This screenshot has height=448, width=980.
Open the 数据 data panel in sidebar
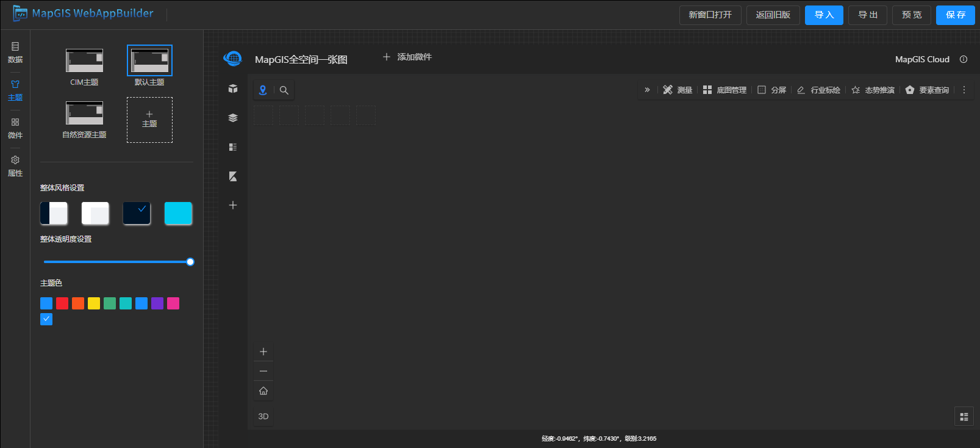pos(15,52)
